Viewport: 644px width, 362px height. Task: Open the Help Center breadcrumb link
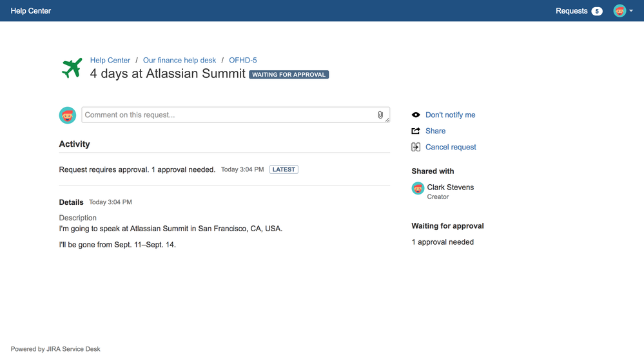(x=110, y=61)
